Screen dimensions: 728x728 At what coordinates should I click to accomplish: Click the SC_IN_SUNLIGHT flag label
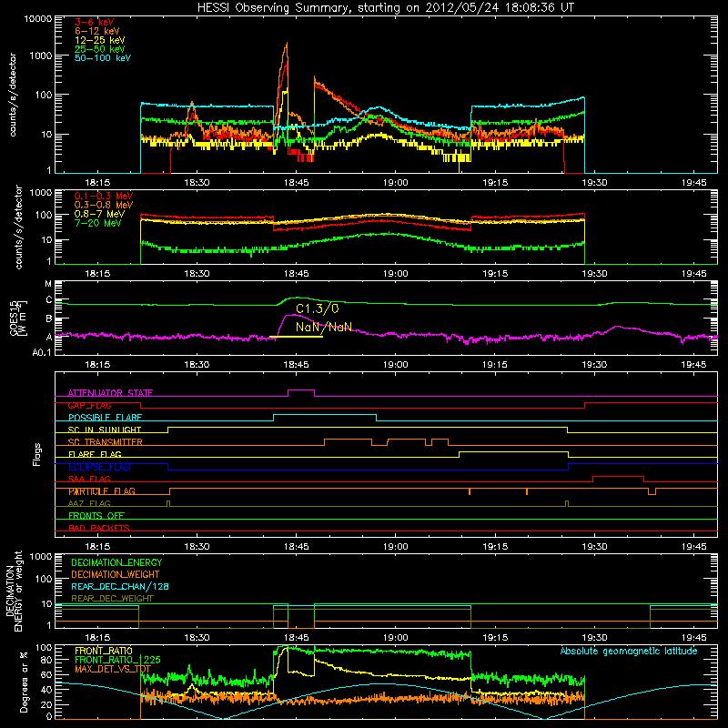pyautogui.click(x=105, y=430)
